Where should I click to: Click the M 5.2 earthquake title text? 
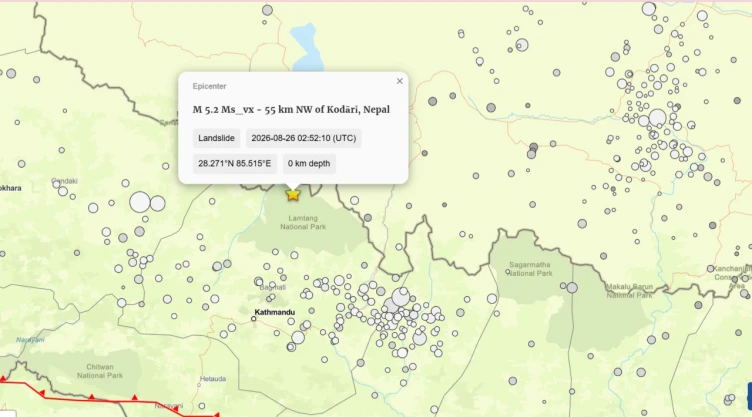click(291, 109)
